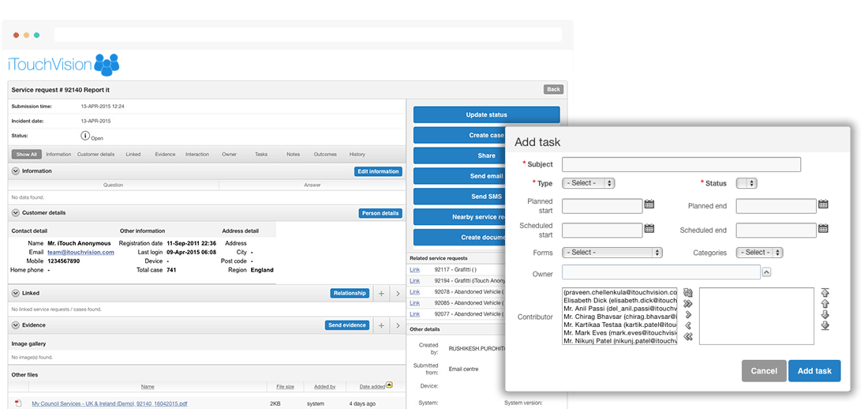Click the Relationship button
This screenshot has width=868, height=409.
pyautogui.click(x=350, y=293)
